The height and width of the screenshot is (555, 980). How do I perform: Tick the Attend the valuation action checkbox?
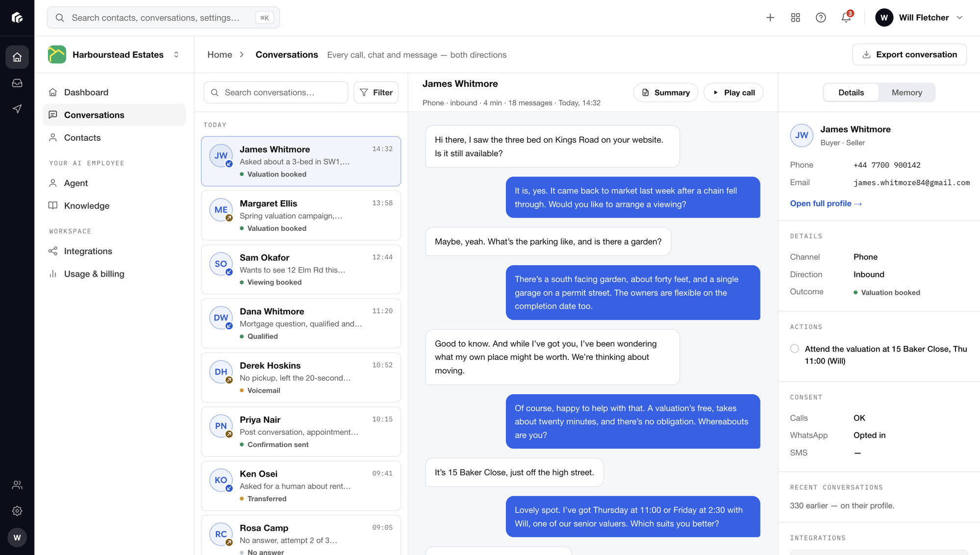(x=795, y=349)
